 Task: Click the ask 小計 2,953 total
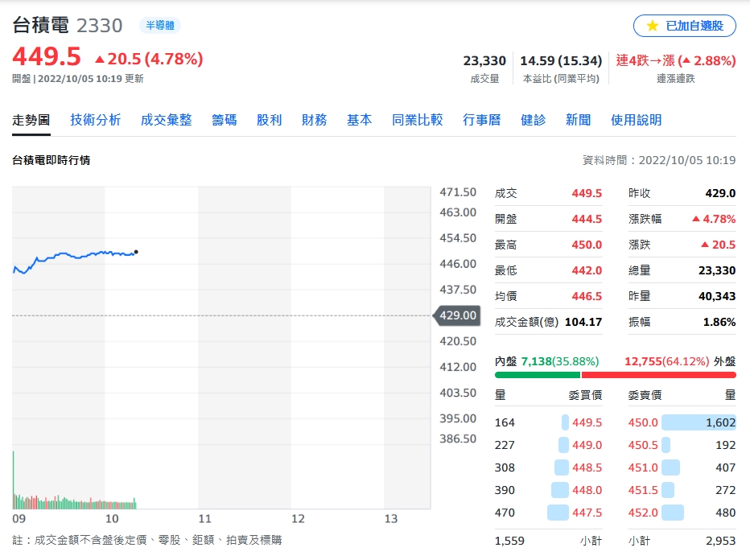click(x=721, y=541)
